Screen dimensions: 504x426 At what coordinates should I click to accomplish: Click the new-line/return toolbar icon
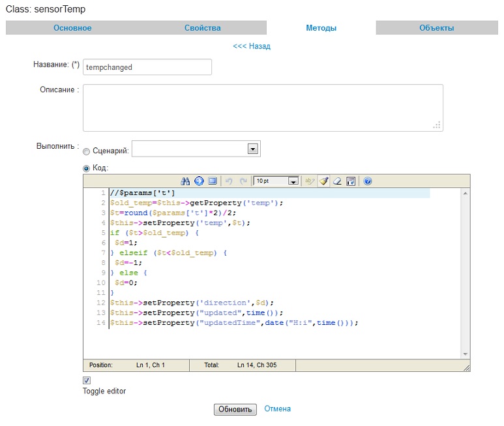[350, 181]
